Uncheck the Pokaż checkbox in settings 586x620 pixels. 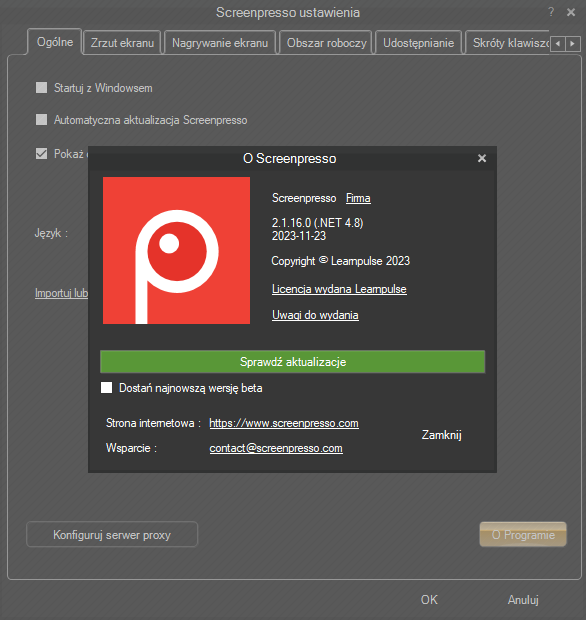pyautogui.click(x=42, y=153)
